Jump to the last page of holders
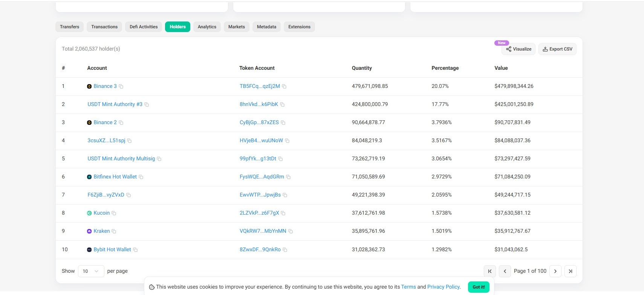Image resolution: width=644 pixels, height=295 pixels. point(571,271)
